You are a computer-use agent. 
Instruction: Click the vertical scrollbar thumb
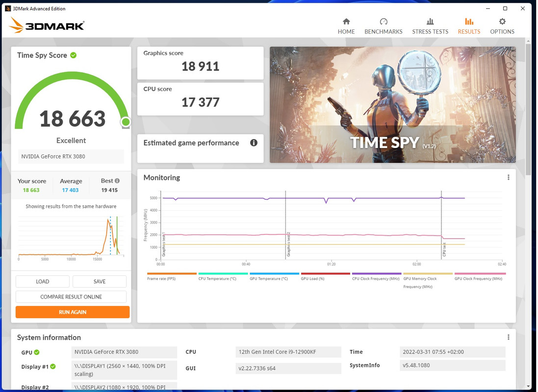[528, 110]
